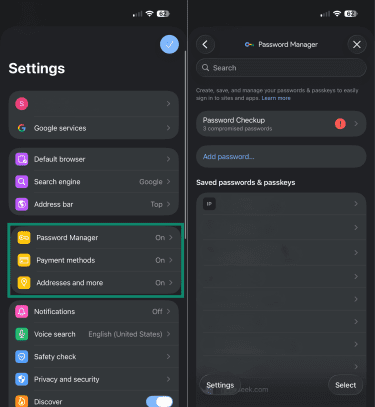Tap the Payment methods card icon

point(24,260)
